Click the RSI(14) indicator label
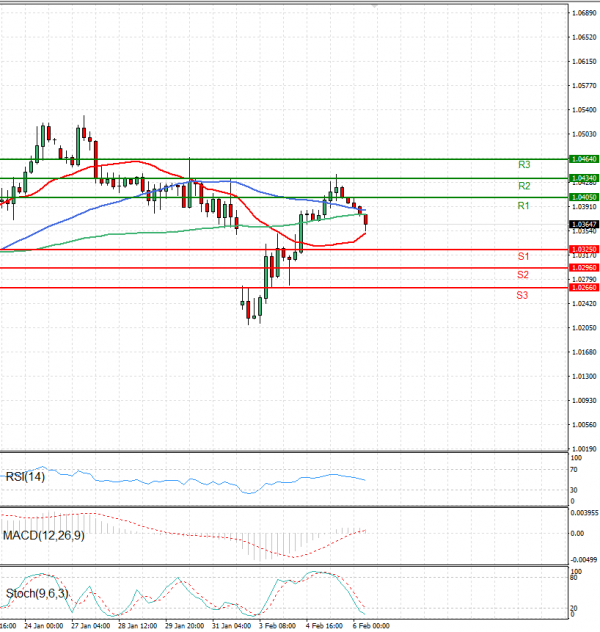This screenshot has height=632, width=600. click(25, 477)
